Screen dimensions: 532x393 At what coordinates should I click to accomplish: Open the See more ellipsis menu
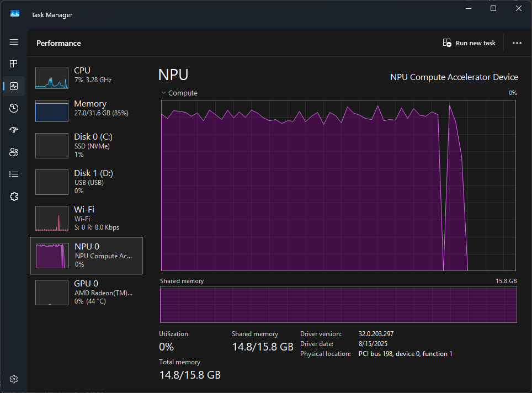click(x=517, y=43)
